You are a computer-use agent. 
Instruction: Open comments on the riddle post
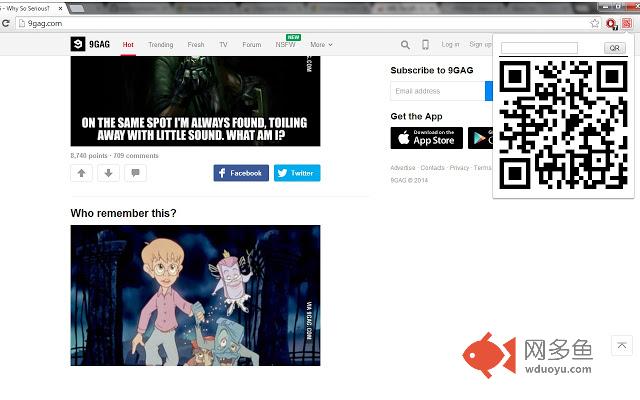(x=135, y=173)
